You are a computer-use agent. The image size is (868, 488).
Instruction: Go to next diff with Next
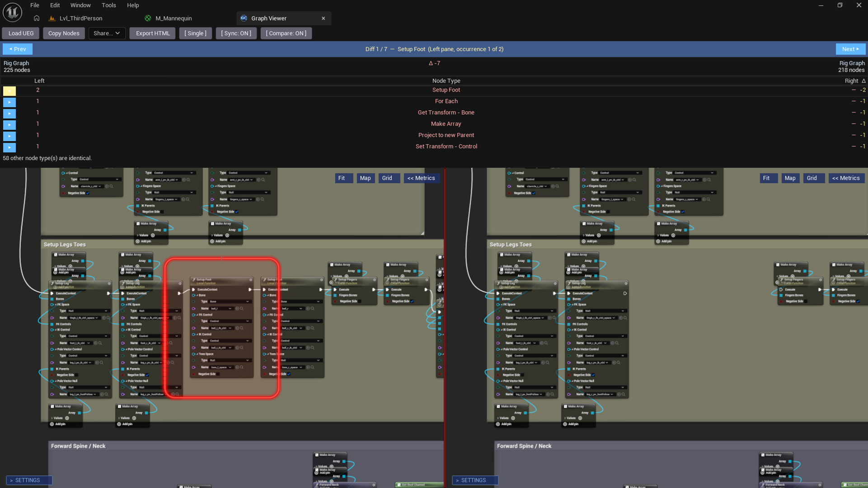(850, 49)
